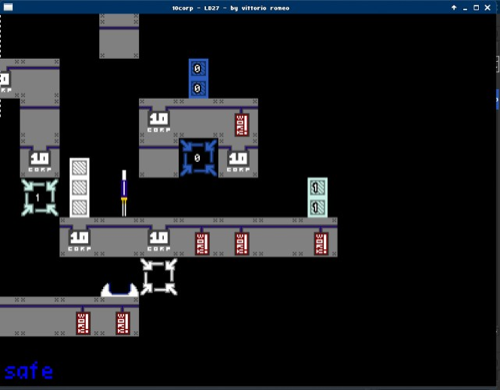Click the blue 'safe' status text
This screenshot has height=390, width=500.
29,371
